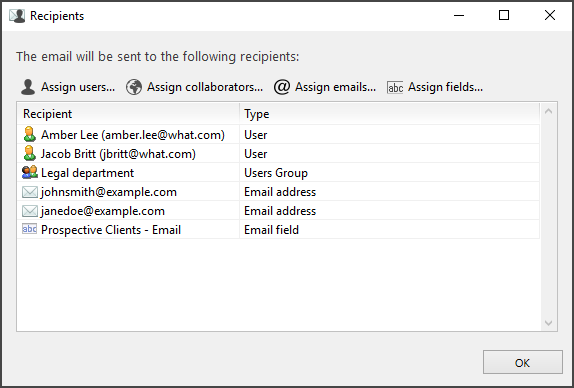This screenshot has width=574, height=388.
Task: Click the Recipients window title icon
Action: (17, 16)
